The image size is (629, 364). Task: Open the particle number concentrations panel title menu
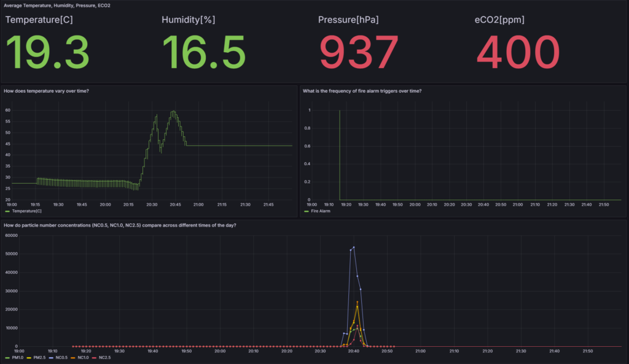coord(120,225)
